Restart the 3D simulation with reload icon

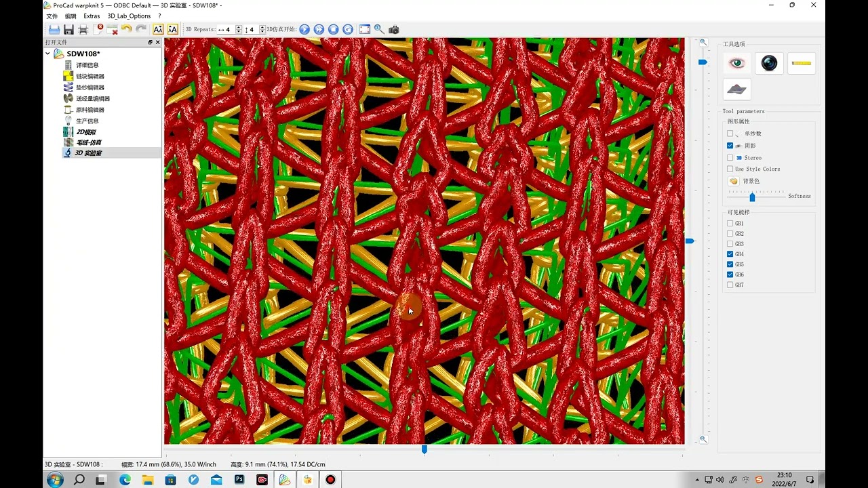click(347, 29)
